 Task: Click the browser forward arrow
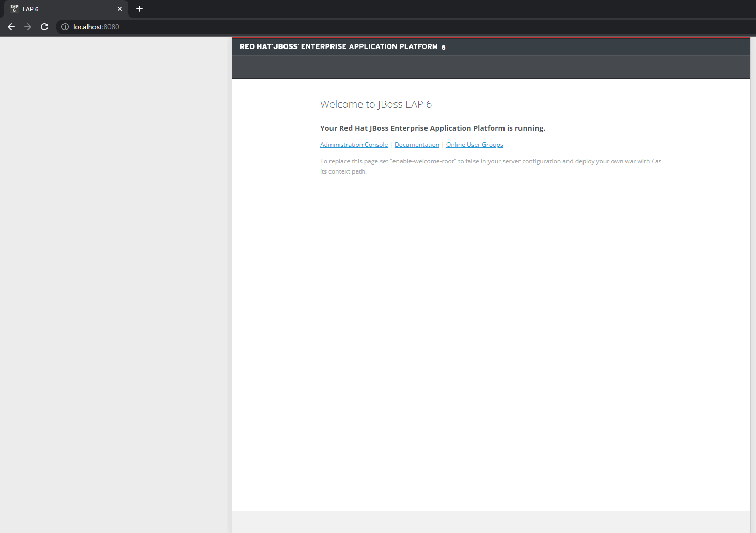[28, 27]
